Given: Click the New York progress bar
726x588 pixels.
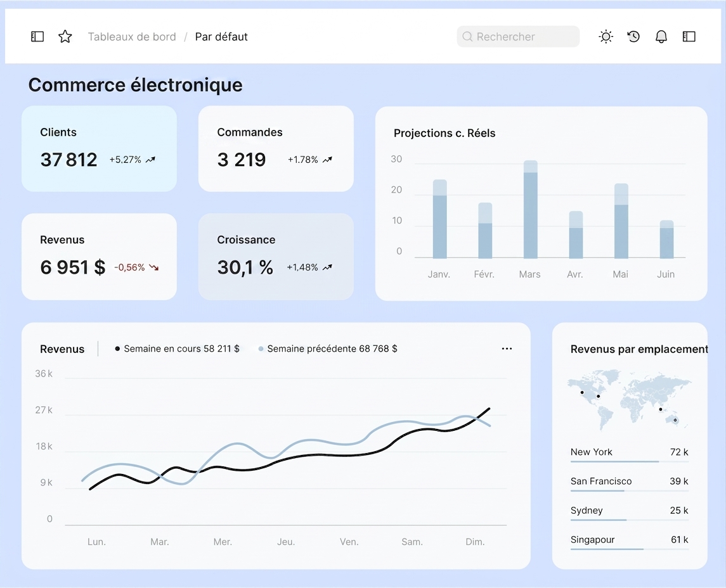Looking at the screenshot, I should tap(630, 462).
